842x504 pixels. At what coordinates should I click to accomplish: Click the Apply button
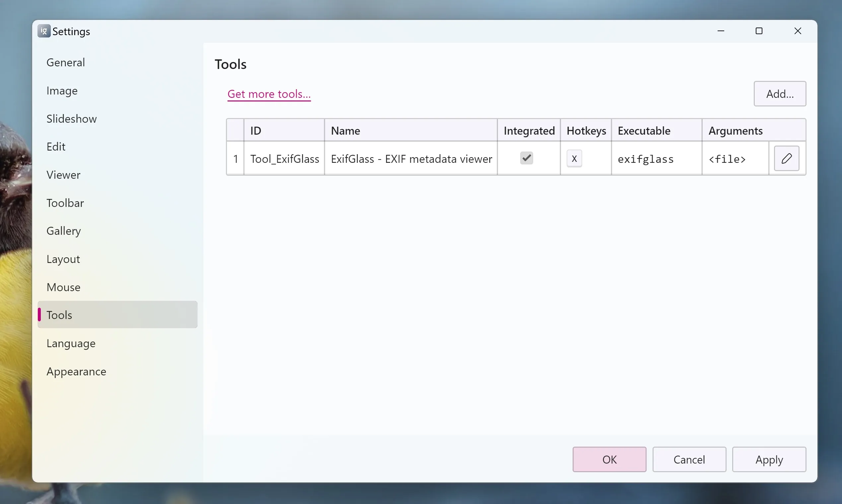click(x=769, y=460)
